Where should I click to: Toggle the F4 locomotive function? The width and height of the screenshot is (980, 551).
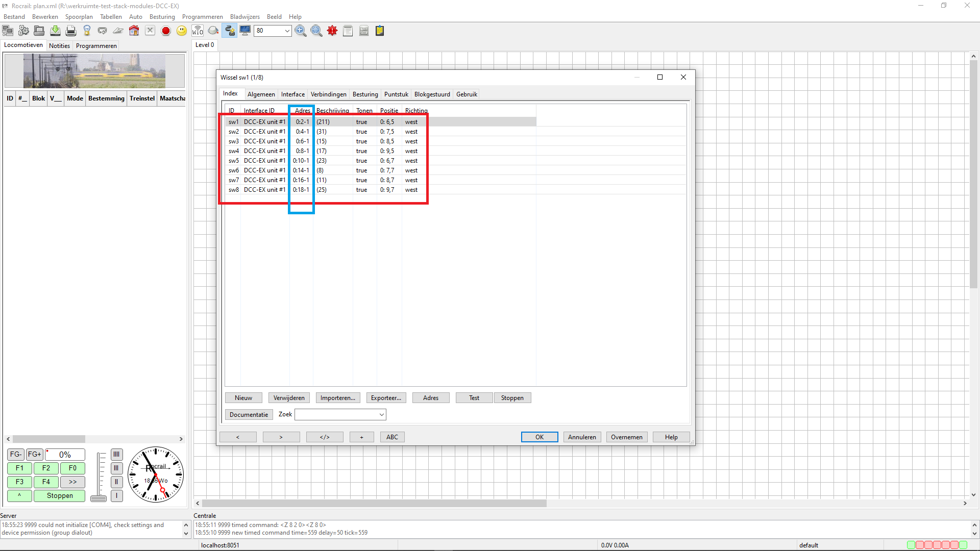pyautogui.click(x=46, y=482)
